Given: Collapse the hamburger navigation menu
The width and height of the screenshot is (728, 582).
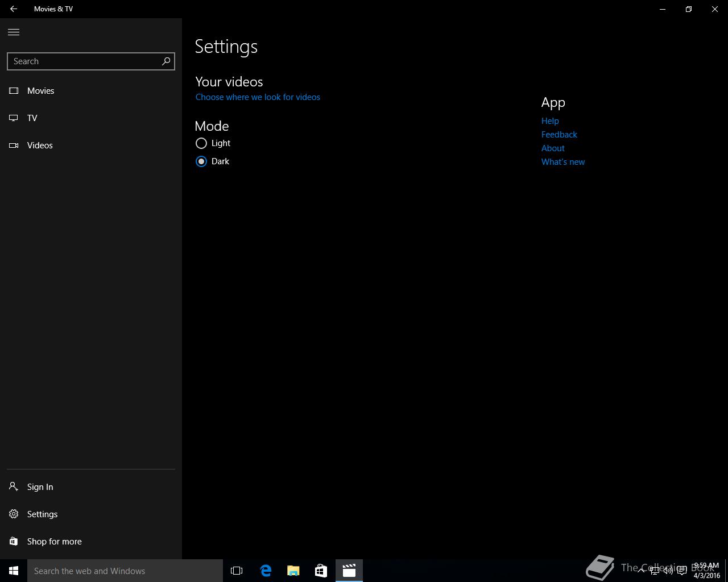Looking at the screenshot, I should pyautogui.click(x=14, y=32).
